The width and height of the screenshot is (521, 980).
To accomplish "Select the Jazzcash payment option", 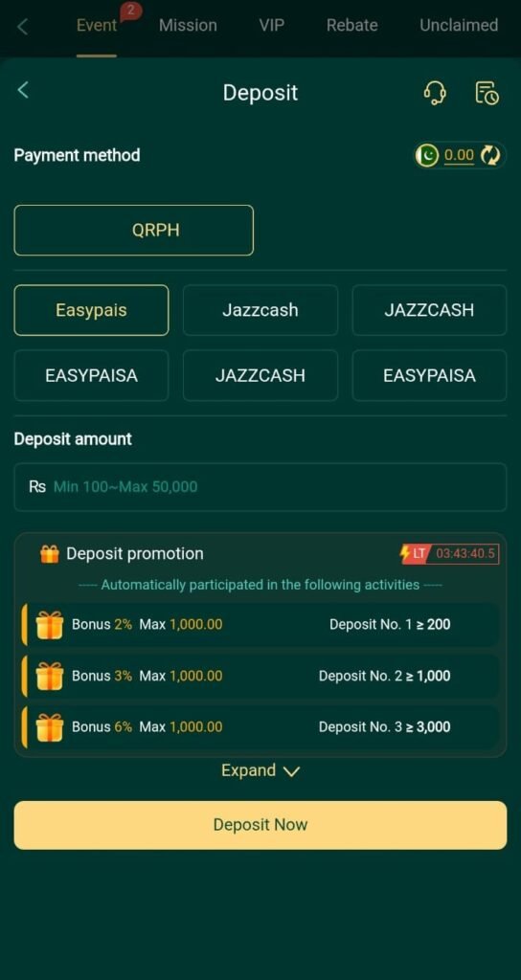I will 260,310.
